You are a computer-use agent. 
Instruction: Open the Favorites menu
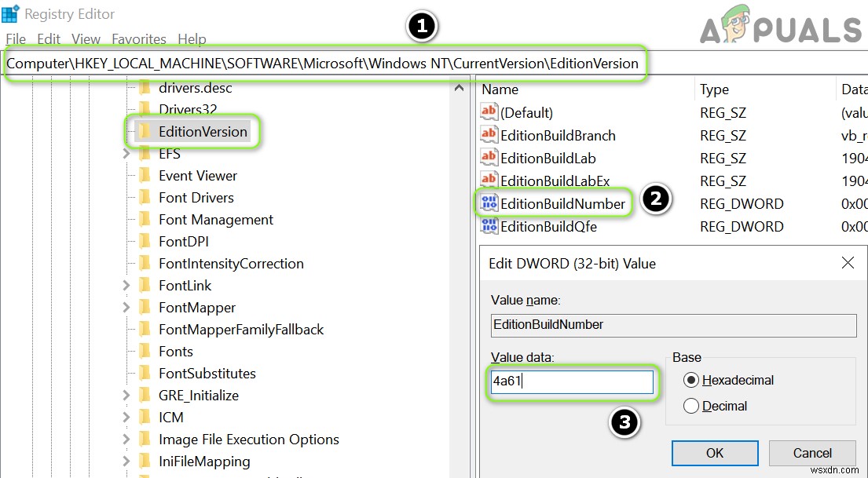pos(139,38)
